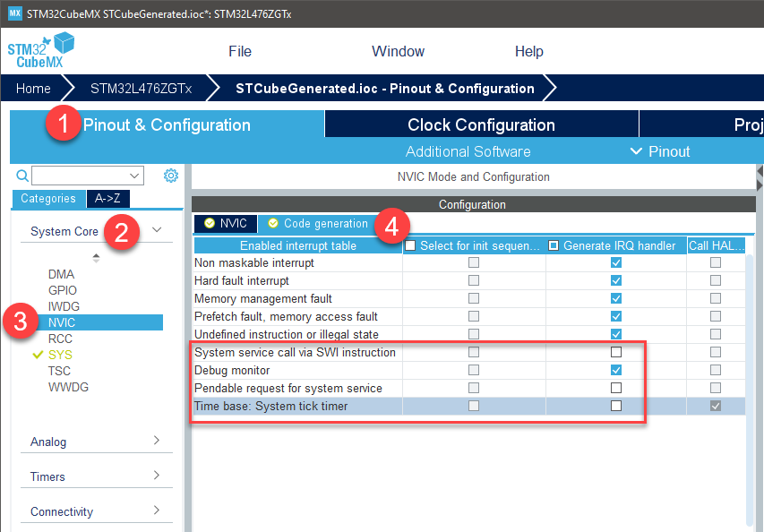Open the settings gear in category panel
The image size is (764, 532).
[x=170, y=176]
